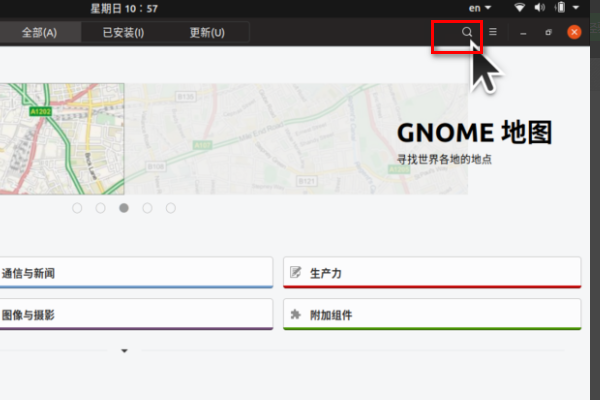This screenshot has height=400, width=600.
Task: Switch to the 已安装(I) tab
Action: (x=123, y=33)
